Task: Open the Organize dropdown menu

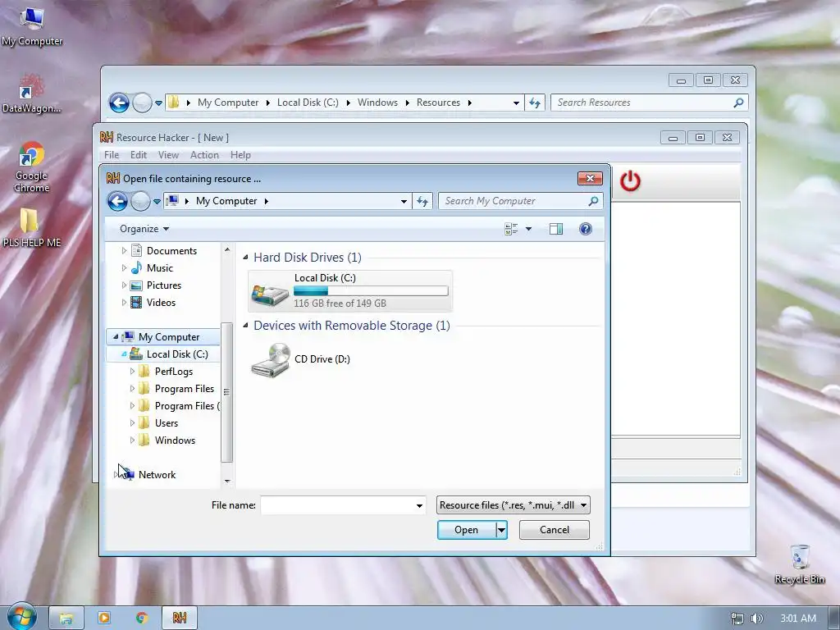Action: tap(144, 229)
